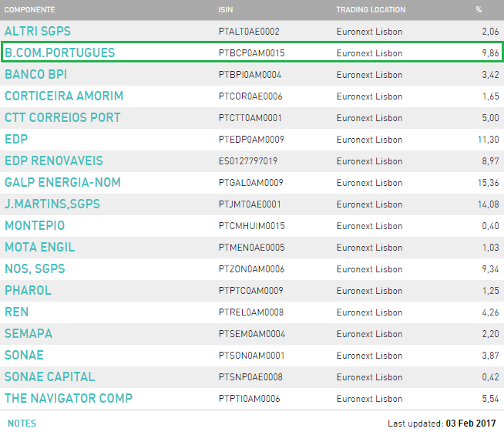This screenshot has width=504, height=432.
Task: Open the NOS, SGPS link
Action: pos(35,268)
